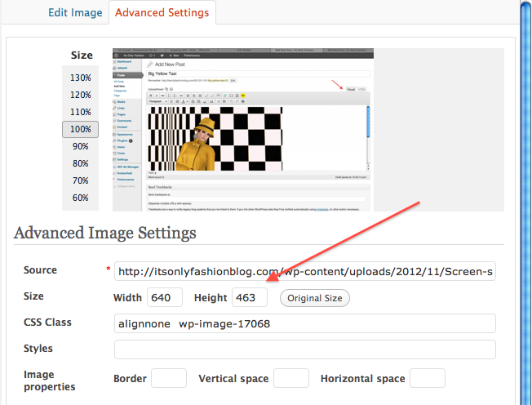Focus the Source URL field
Image resolution: width=532 pixels, height=405 pixels.
pyautogui.click(x=305, y=272)
